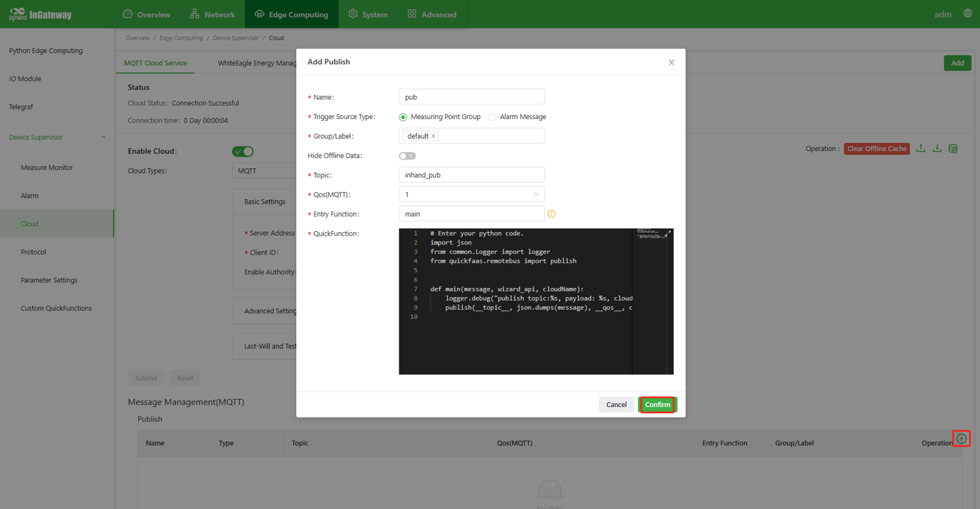The height and width of the screenshot is (509, 980).
Task: Click the Topic input field
Action: point(471,175)
